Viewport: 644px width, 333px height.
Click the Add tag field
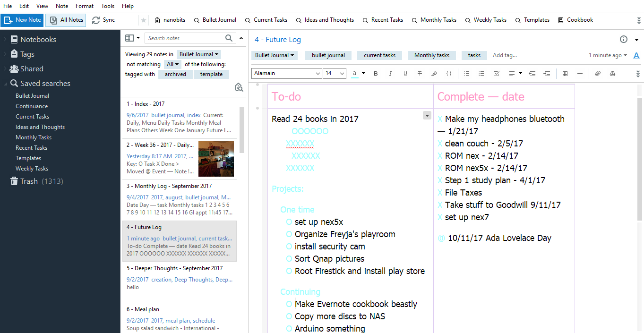[x=505, y=55]
